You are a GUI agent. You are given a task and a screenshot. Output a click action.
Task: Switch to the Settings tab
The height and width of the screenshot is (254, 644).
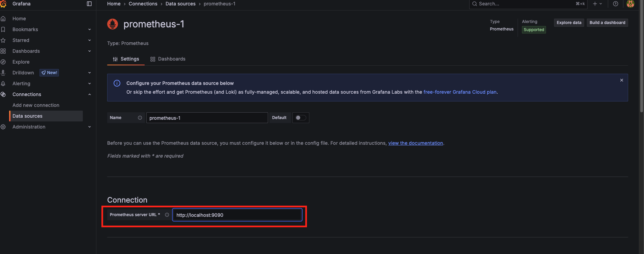tap(126, 59)
